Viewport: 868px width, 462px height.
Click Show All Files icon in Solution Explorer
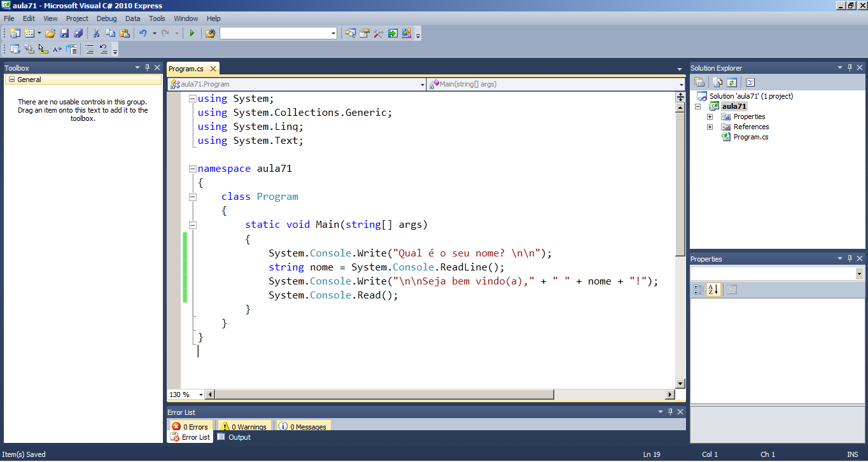717,82
